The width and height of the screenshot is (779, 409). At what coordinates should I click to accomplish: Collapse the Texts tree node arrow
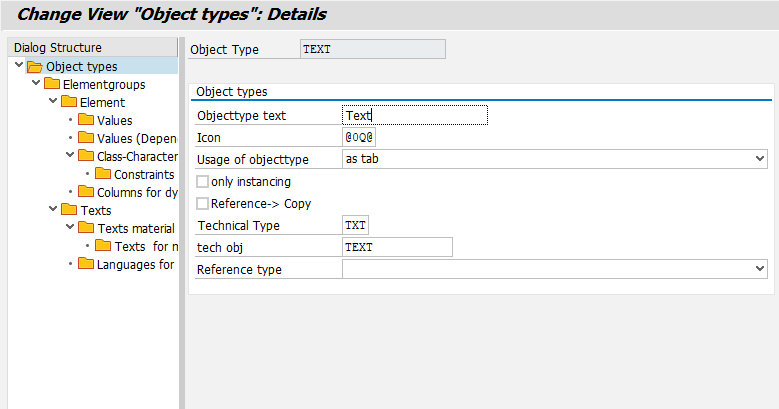click(53, 210)
